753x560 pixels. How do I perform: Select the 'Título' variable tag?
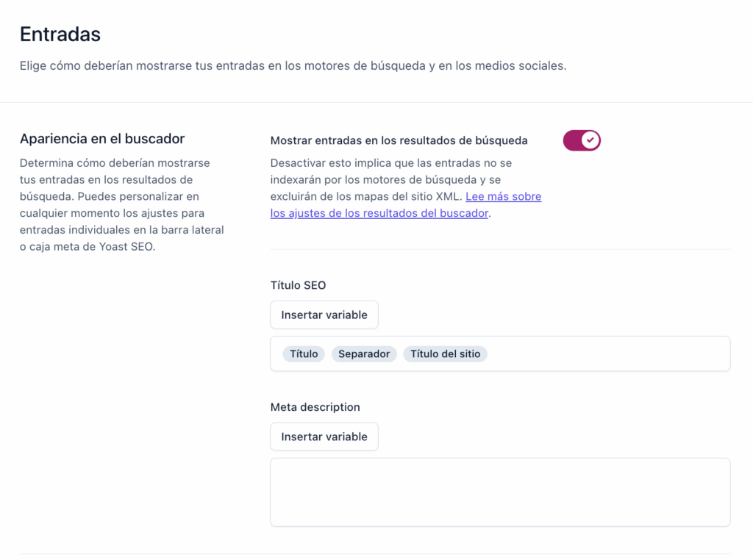pos(304,354)
